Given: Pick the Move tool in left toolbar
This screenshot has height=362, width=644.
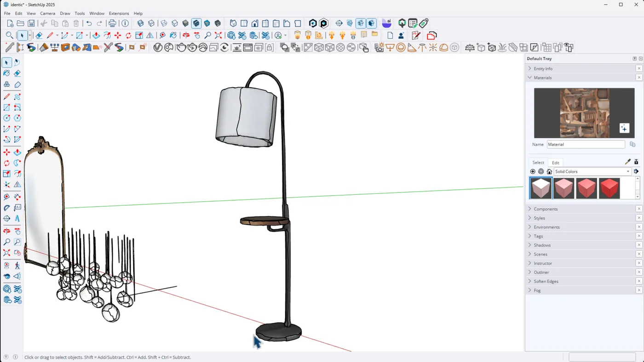Looking at the screenshot, I should 6,153.
